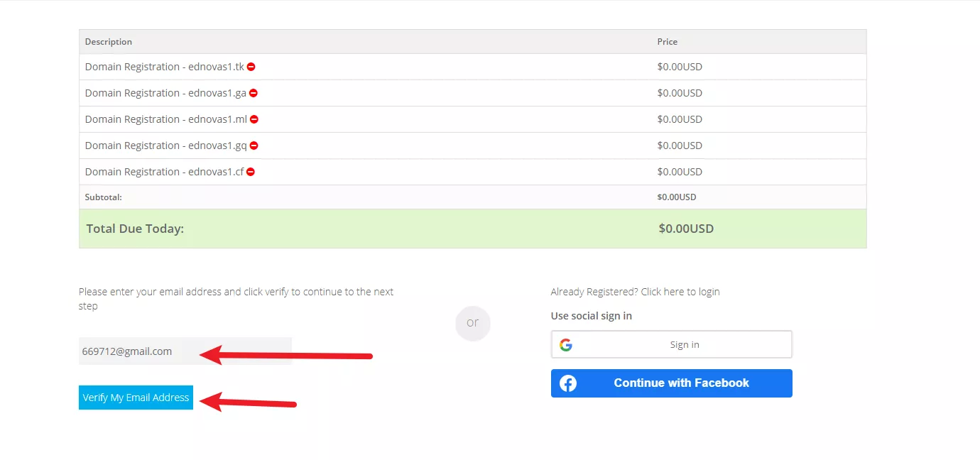Viewport: 980px width, 460px height.
Task: Click the Price column header
Action: click(x=668, y=42)
